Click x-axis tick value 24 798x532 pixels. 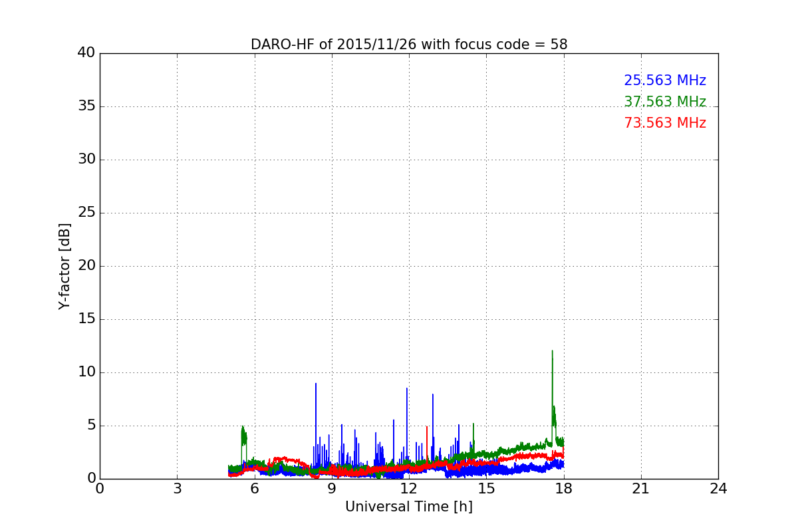[x=718, y=489]
